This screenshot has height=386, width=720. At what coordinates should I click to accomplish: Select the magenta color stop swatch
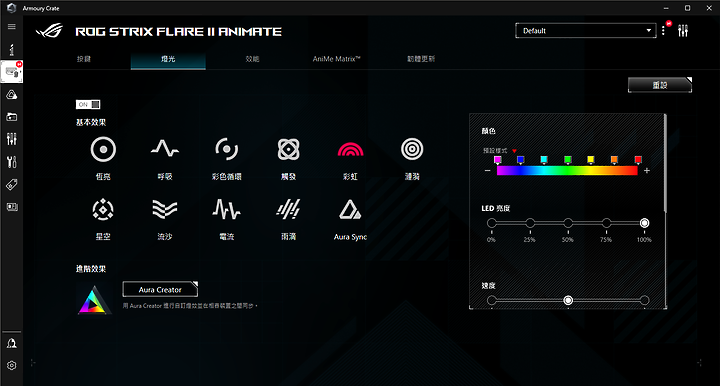[497, 160]
